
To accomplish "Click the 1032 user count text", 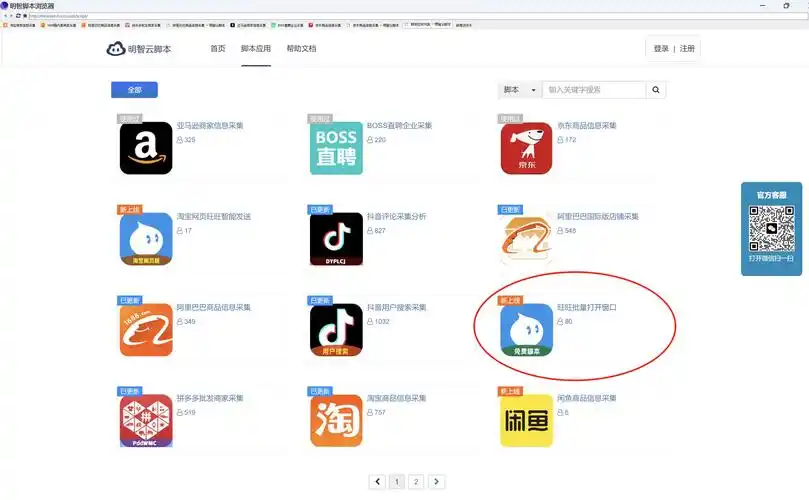I will (x=382, y=321).
